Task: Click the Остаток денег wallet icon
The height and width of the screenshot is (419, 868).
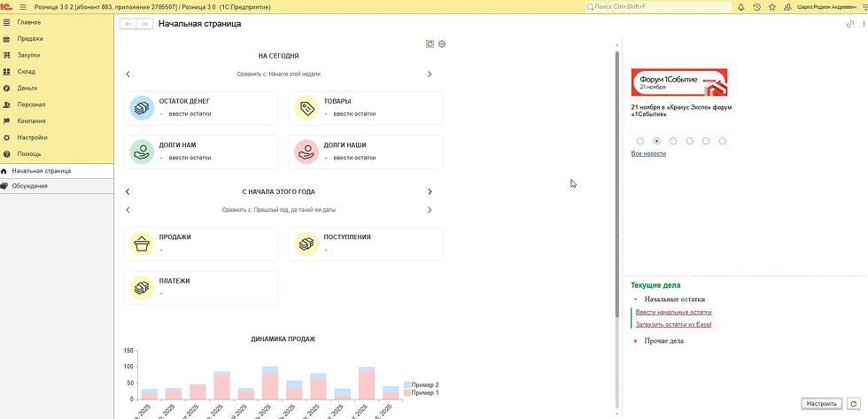Action: [142, 108]
